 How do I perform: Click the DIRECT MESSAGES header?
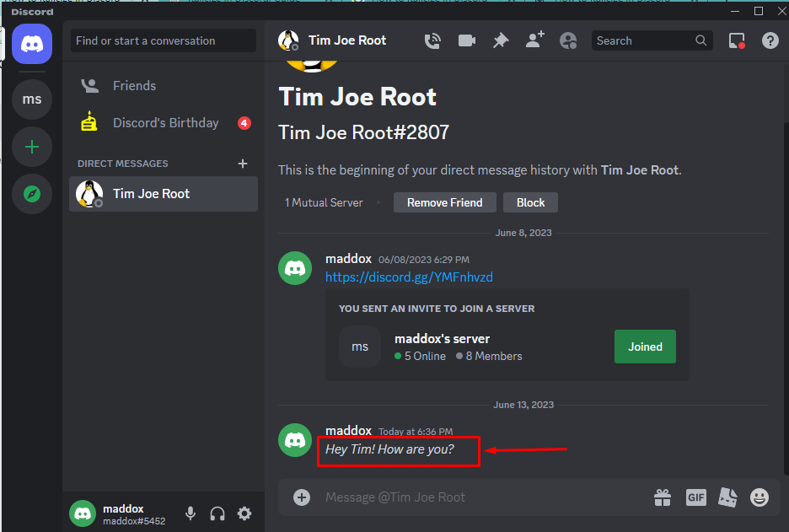(123, 164)
